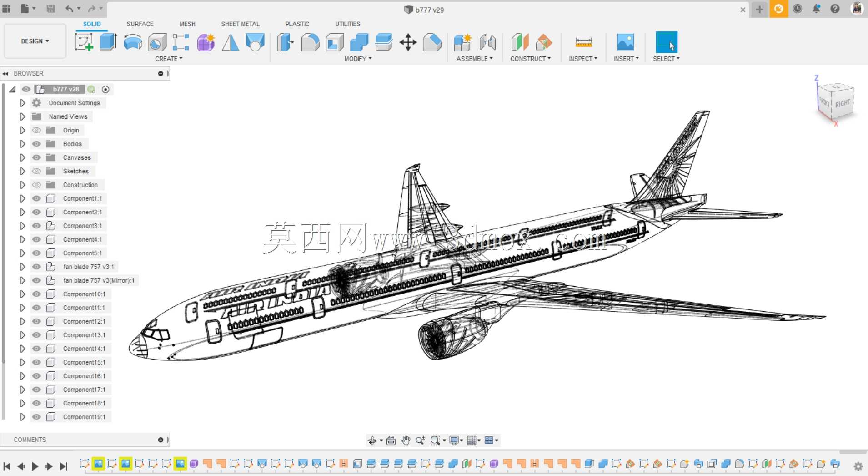The image size is (868, 476).
Task: Expand the COMMENTS panel
Action: [x=161, y=440]
